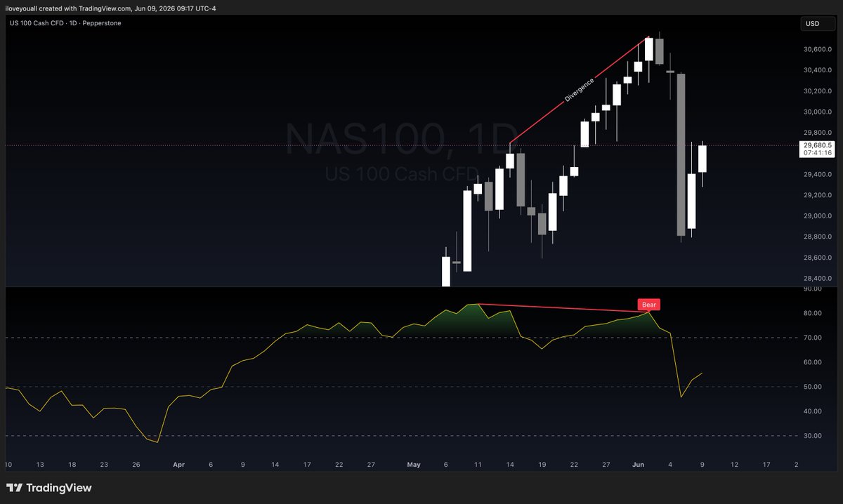Click the 30,400.0 price axis label
The image size is (843, 504).
coord(818,70)
